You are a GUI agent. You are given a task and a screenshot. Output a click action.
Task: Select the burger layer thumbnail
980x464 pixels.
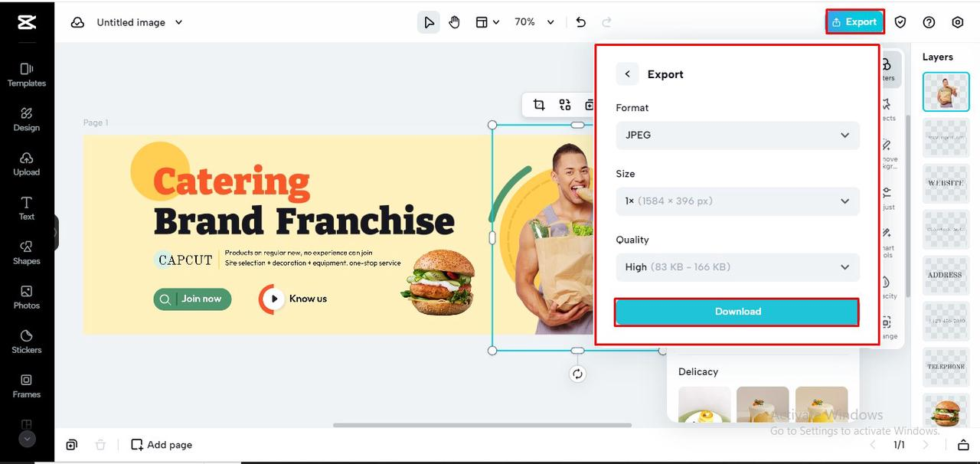coord(946,410)
